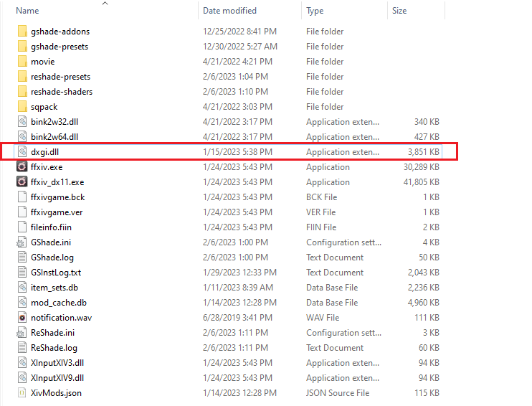
Task: Click the VER File type cell
Action: point(321,212)
